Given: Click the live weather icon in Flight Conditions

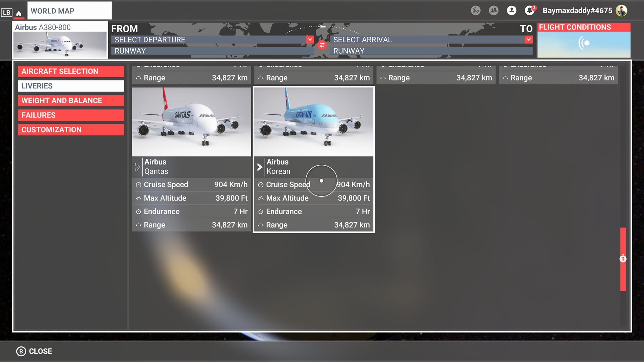Looking at the screenshot, I should tap(584, 43).
